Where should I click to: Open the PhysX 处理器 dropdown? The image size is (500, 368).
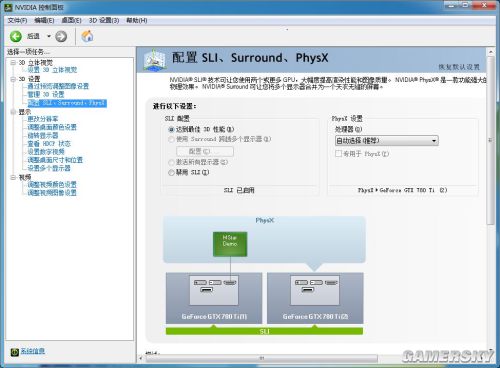(x=387, y=141)
